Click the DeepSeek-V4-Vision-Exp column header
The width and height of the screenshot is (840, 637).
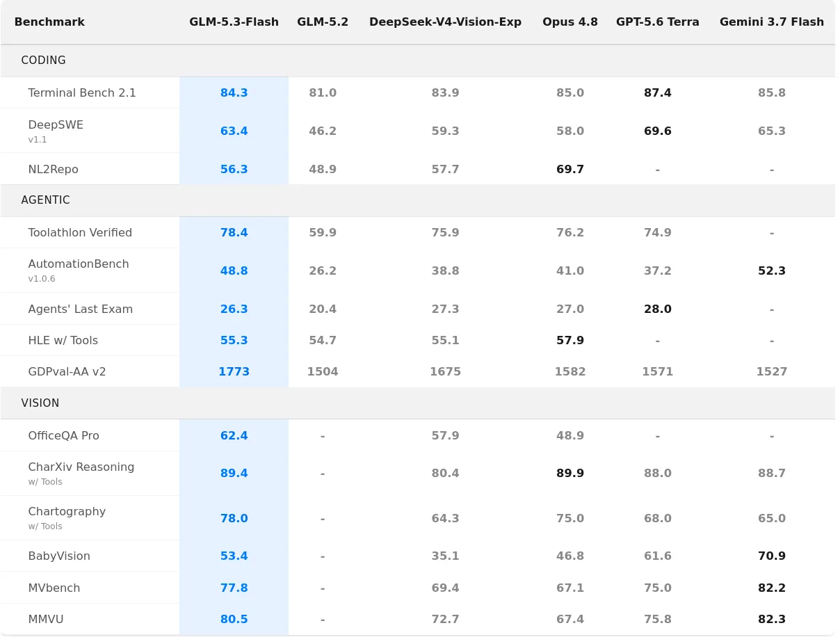(445, 22)
